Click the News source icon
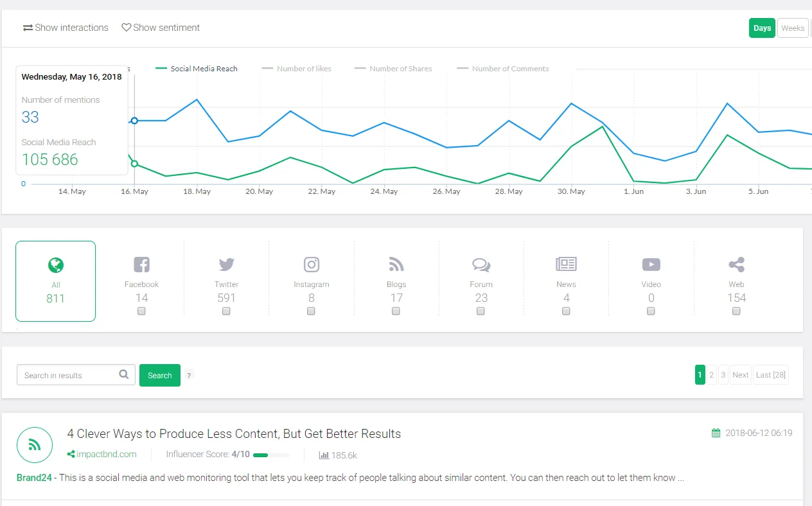The width and height of the screenshot is (812, 506). pos(566,264)
